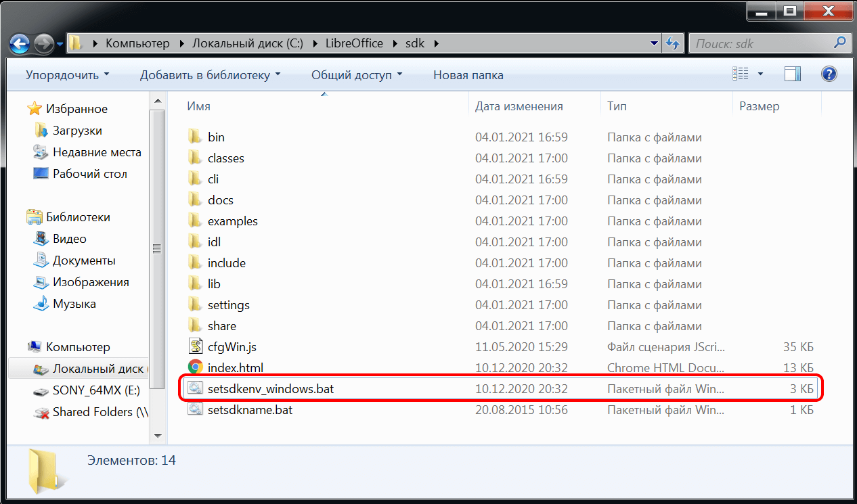Screen dimensions: 857x504
Task: Click the magnifier search icon
Action: 839,43
